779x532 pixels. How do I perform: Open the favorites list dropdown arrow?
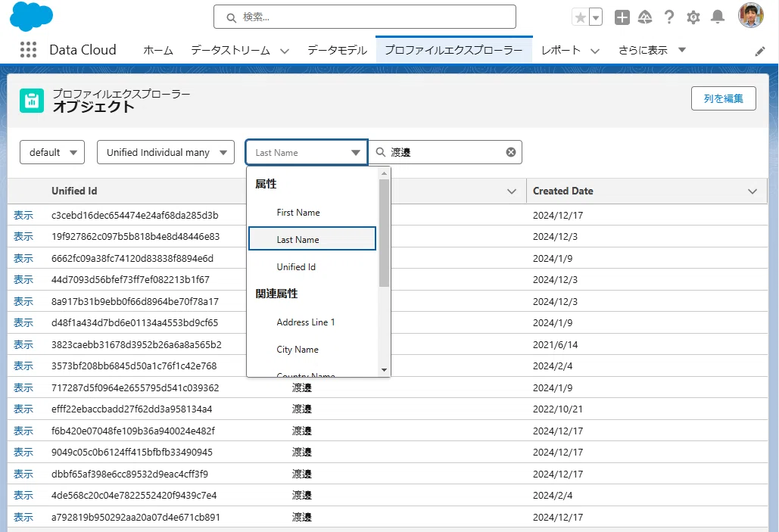coord(596,17)
